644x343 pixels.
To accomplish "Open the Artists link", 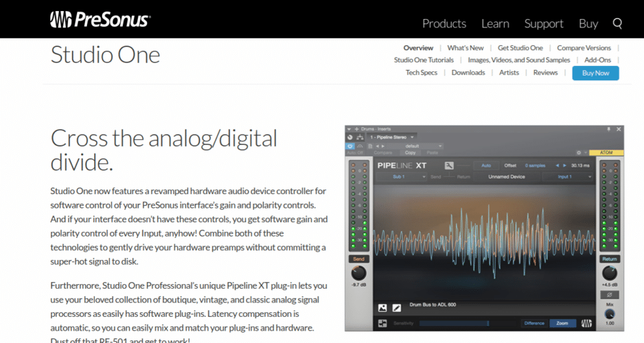I will (509, 73).
